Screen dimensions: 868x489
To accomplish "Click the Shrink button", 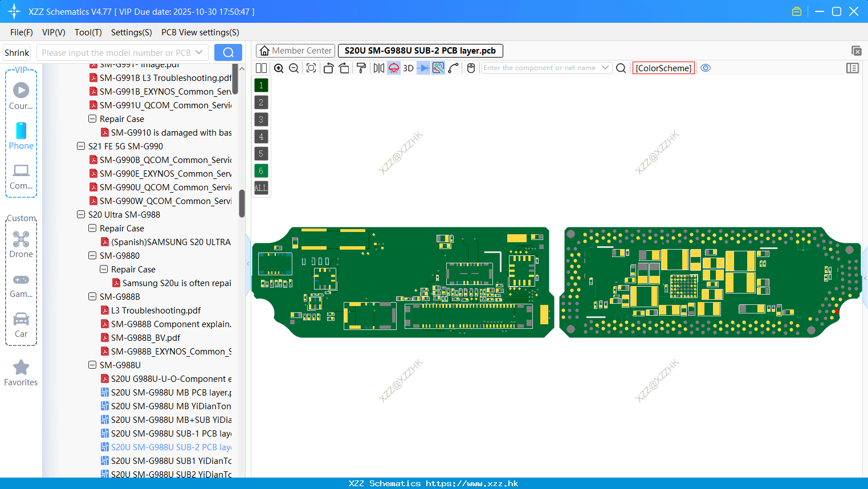I will pos(17,53).
